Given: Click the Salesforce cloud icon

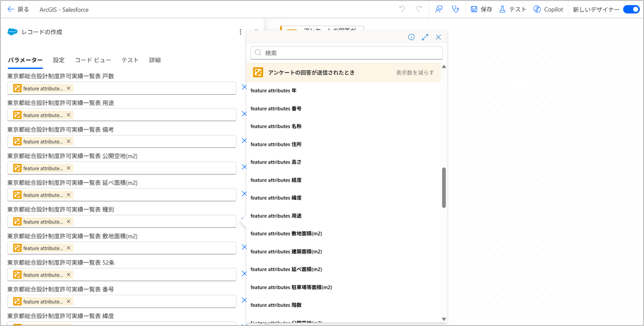Looking at the screenshot, I should tap(12, 32).
